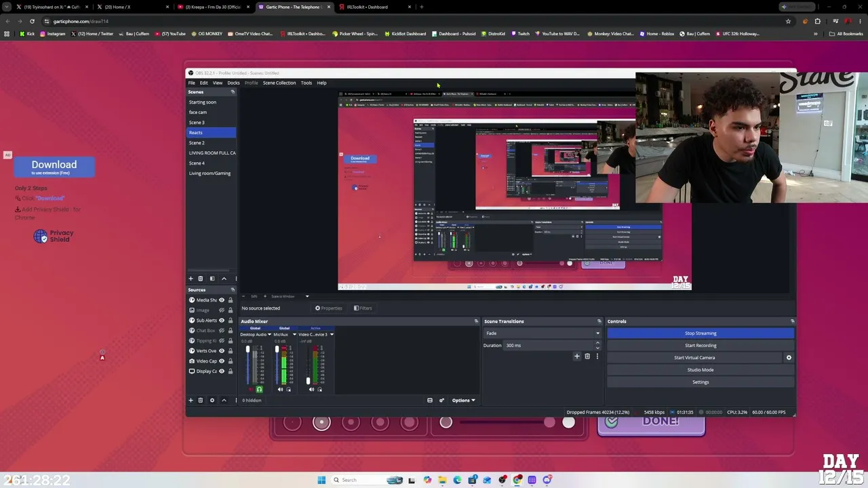The width and height of the screenshot is (868, 488).
Task: Open advanced audio properties gear icon
Action: 441,400
